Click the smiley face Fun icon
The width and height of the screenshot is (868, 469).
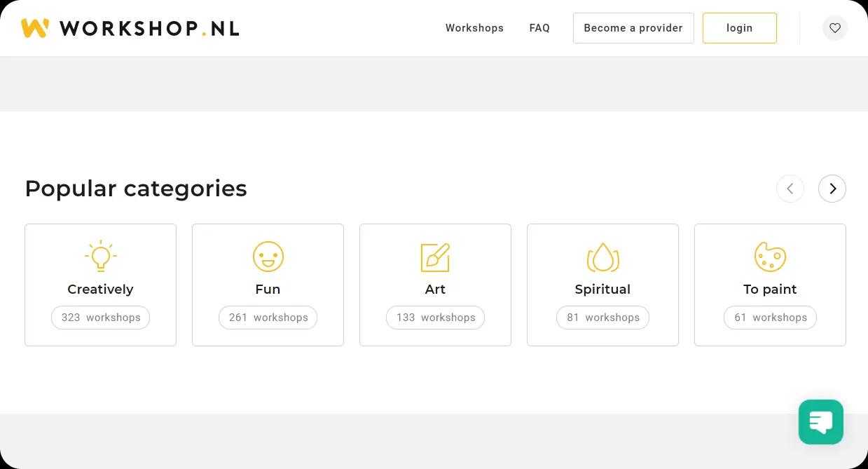pos(268,257)
